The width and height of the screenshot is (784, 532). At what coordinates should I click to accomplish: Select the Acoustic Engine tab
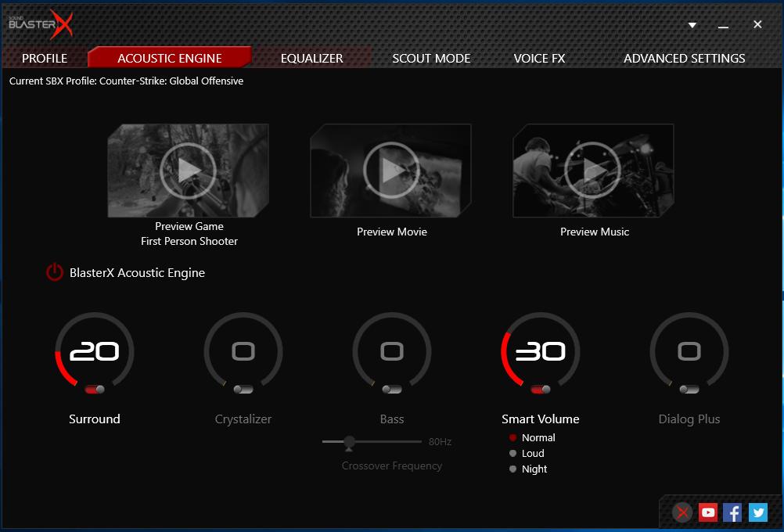(x=170, y=58)
